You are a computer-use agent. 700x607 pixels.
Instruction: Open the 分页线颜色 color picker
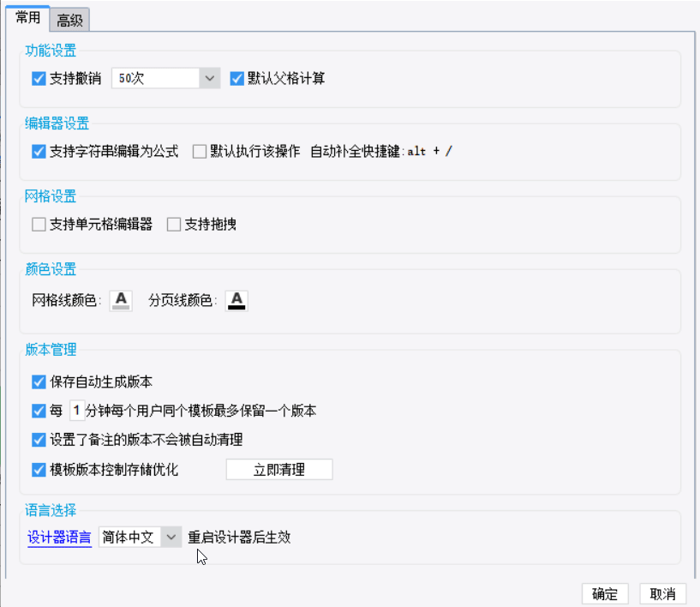pos(236,301)
